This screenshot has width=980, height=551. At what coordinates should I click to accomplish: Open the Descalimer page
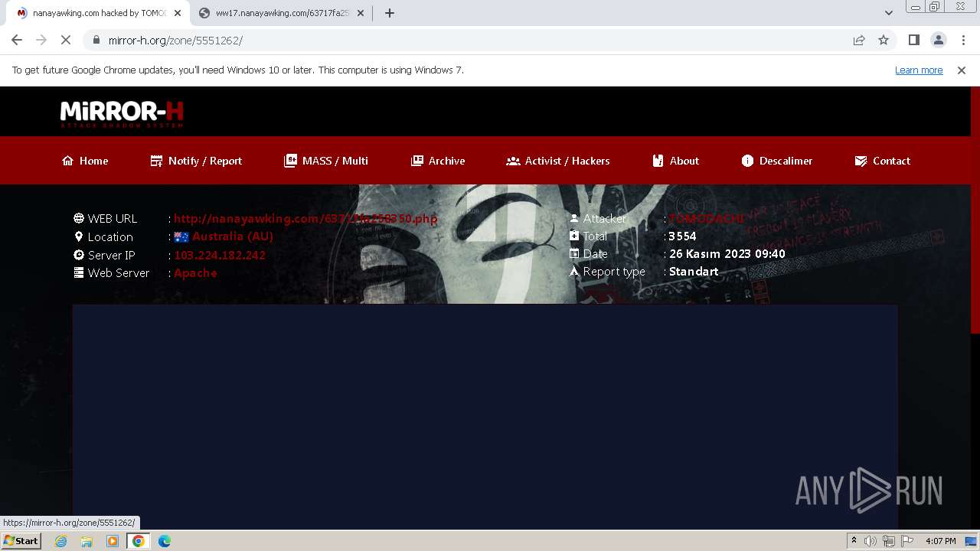[x=777, y=161]
